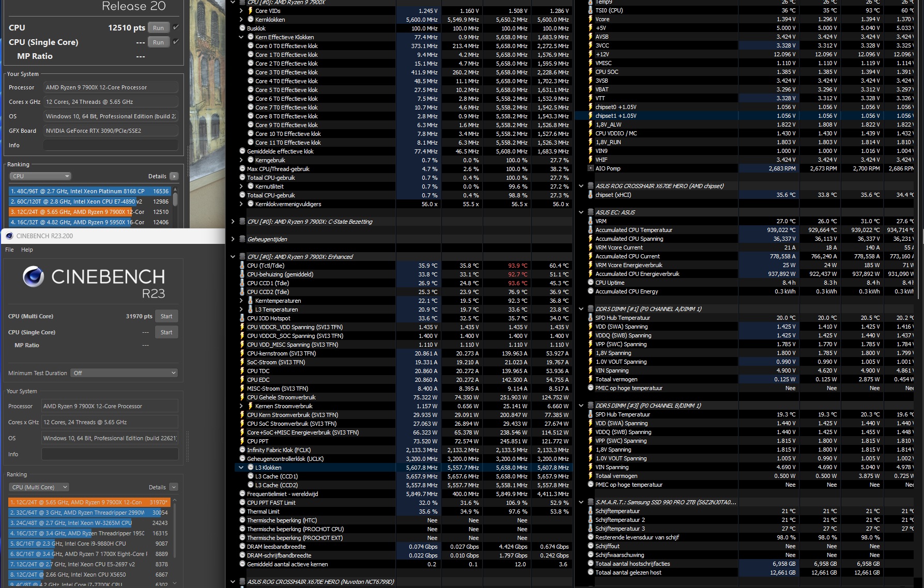Click circle icon for Busklok row
Image resolution: width=924 pixels, height=588 pixels.
242,28
